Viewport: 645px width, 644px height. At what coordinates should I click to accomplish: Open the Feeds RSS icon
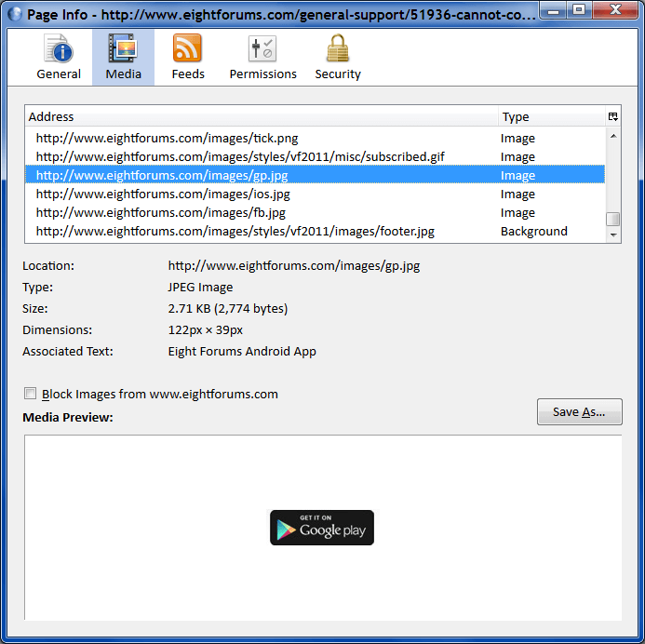pyautogui.click(x=187, y=48)
